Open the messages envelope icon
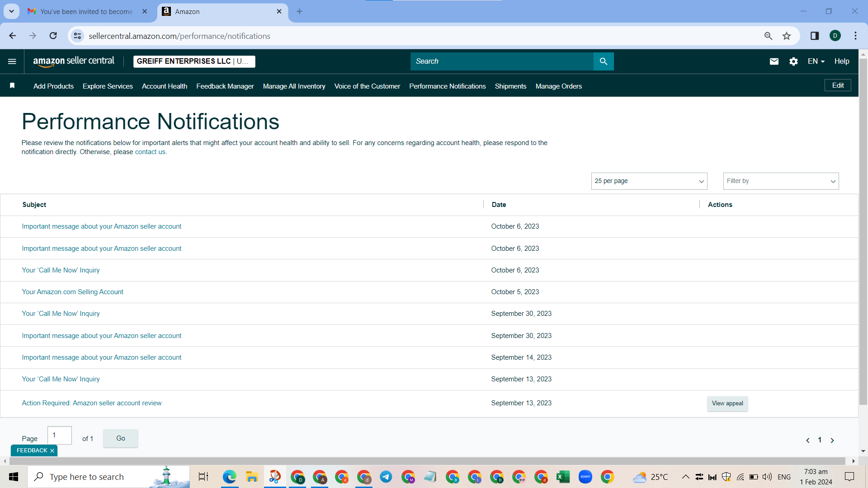Viewport: 868px width, 488px height. pyautogui.click(x=774, y=61)
